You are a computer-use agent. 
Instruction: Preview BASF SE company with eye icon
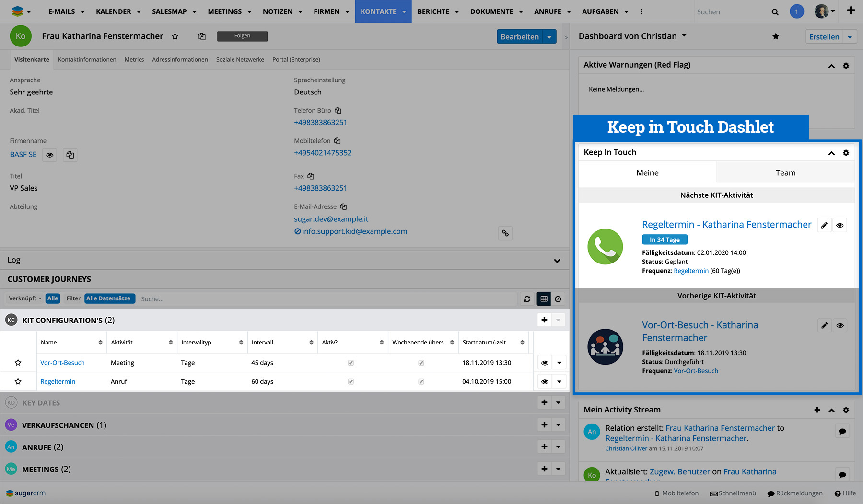(x=50, y=155)
